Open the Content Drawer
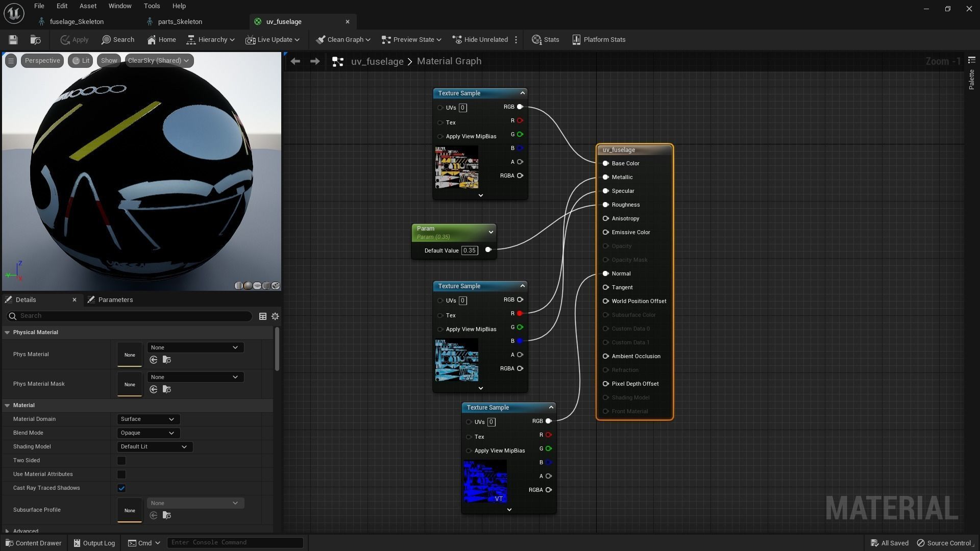Viewport: 980px width, 551px height. (34, 543)
